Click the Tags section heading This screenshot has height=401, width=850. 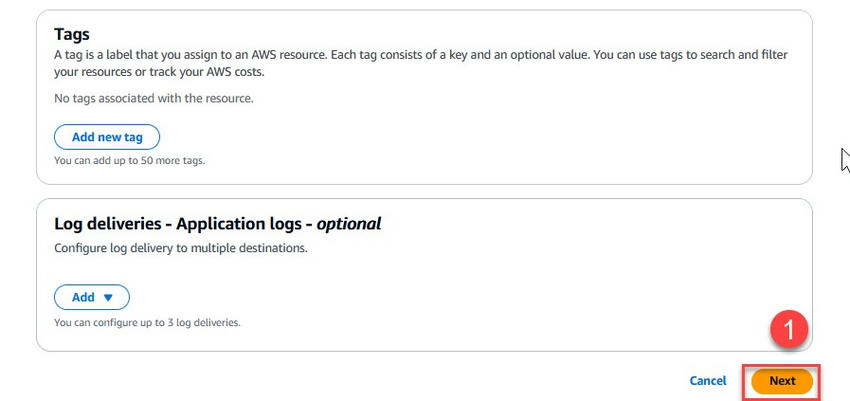(72, 35)
